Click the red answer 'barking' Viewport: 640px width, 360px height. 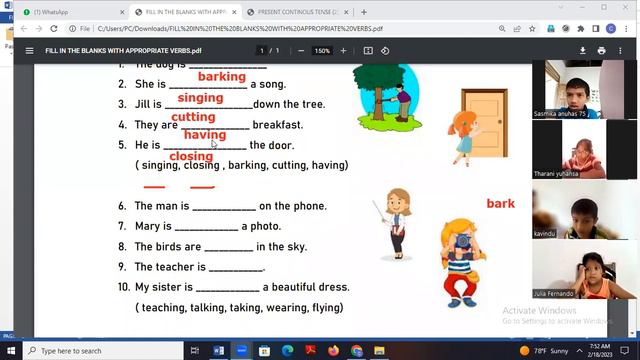(x=222, y=77)
